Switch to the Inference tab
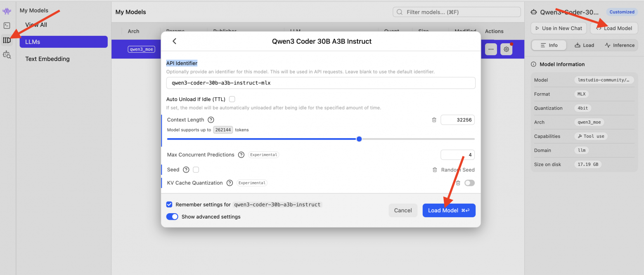The image size is (644, 275). (620, 45)
